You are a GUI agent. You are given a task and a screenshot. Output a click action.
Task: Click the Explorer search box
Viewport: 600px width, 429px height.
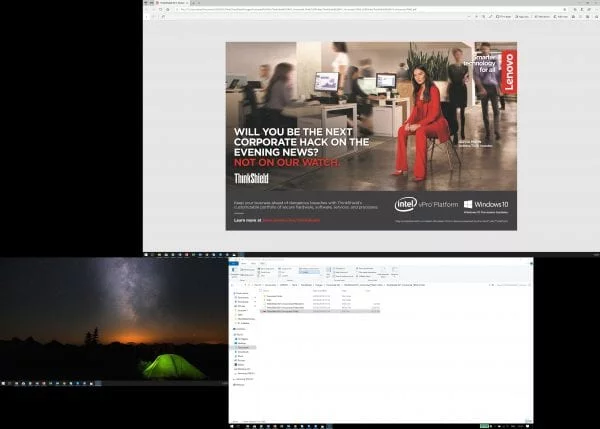pos(513,285)
